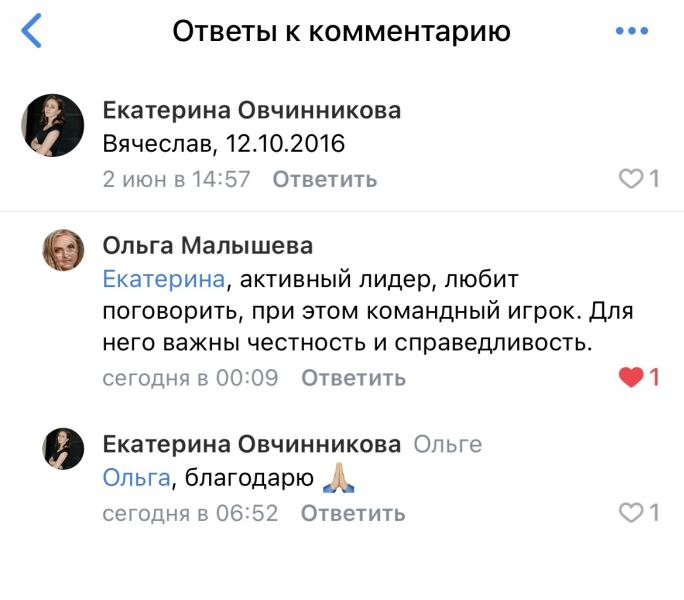Tap the "сегодня в 00:09" timestamp
This screenshot has height=600, width=684.
[x=190, y=378]
